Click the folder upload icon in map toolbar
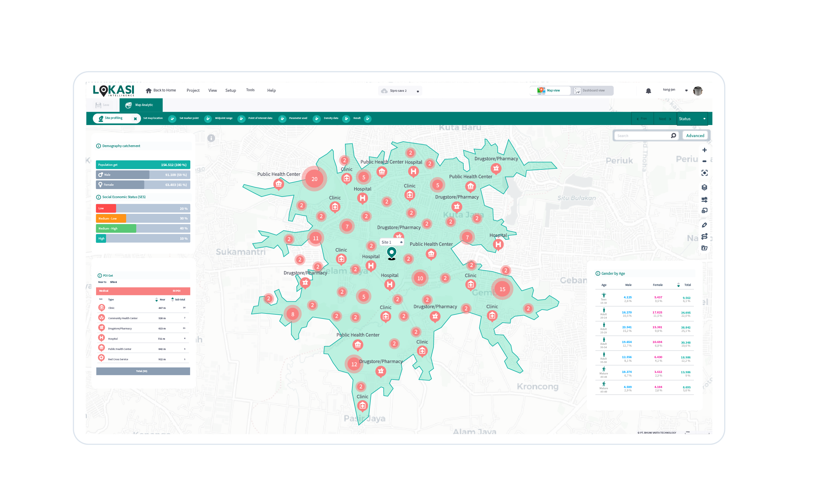Image resolution: width=813 pixels, height=504 pixels. 704,248
